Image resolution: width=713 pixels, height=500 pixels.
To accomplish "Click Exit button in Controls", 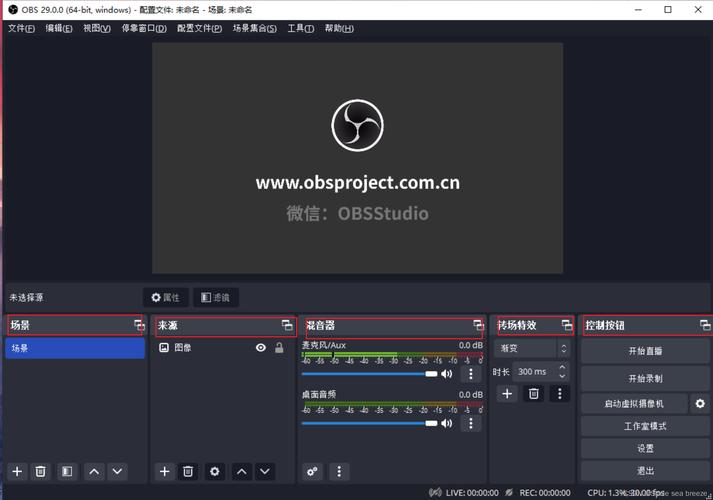I will pos(645,471).
